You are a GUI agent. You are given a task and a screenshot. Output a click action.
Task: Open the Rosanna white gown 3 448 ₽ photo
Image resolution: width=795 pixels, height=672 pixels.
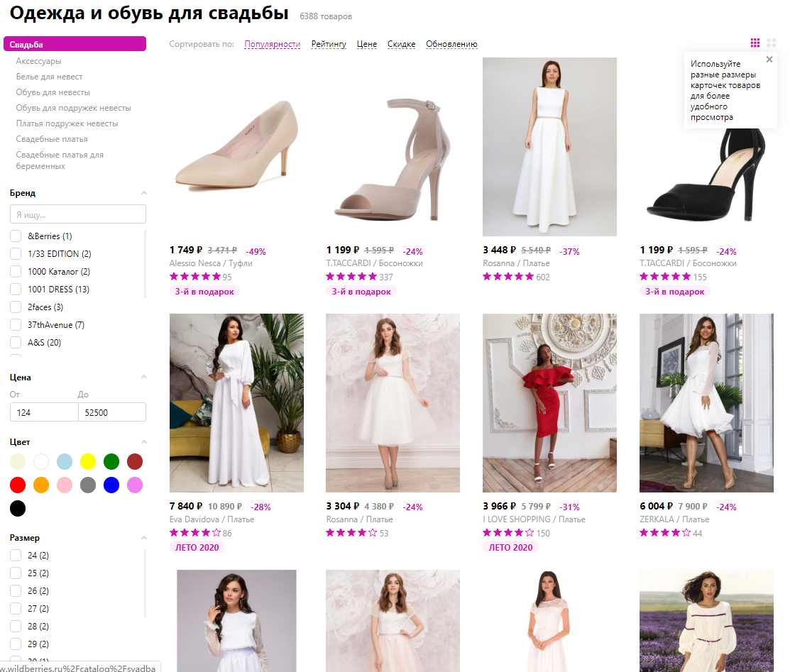click(549, 147)
